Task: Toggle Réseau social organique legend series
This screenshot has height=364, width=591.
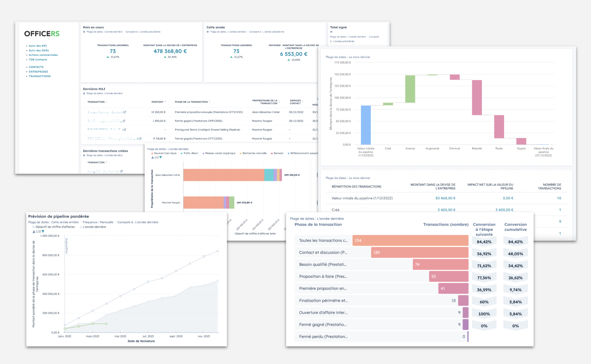Action: click(x=219, y=153)
